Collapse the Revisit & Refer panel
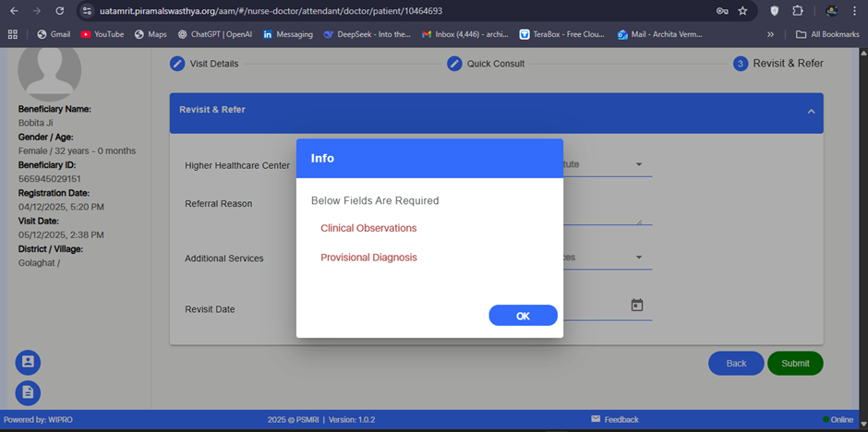The height and width of the screenshot is (432, 868). click(811, 111)
